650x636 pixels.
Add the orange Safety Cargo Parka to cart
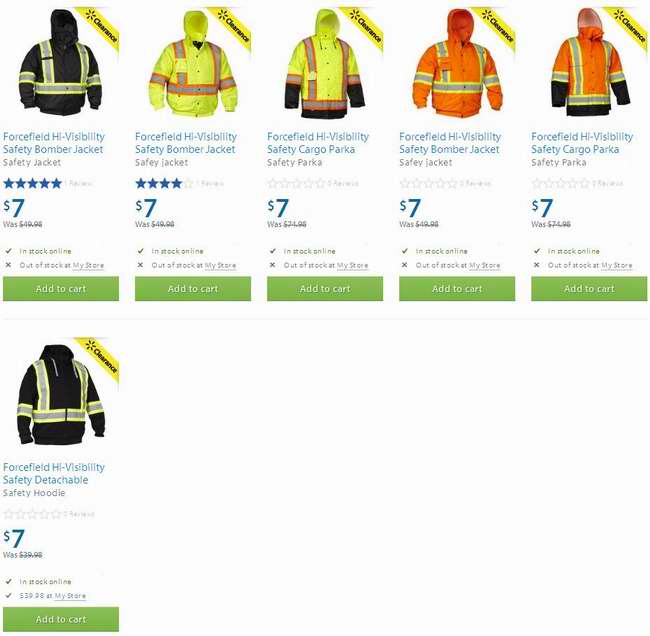pos(589,289)
